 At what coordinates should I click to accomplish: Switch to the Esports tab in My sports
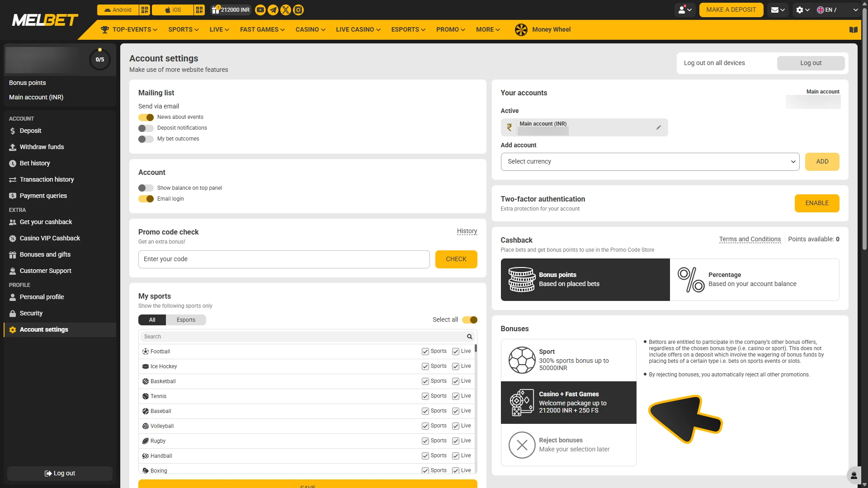click(186, 320)
